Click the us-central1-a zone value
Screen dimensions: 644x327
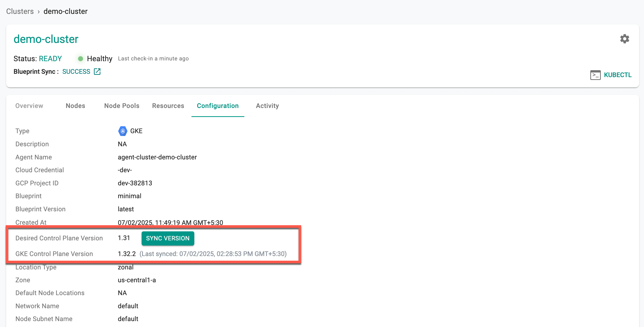(x=137, y=280)
